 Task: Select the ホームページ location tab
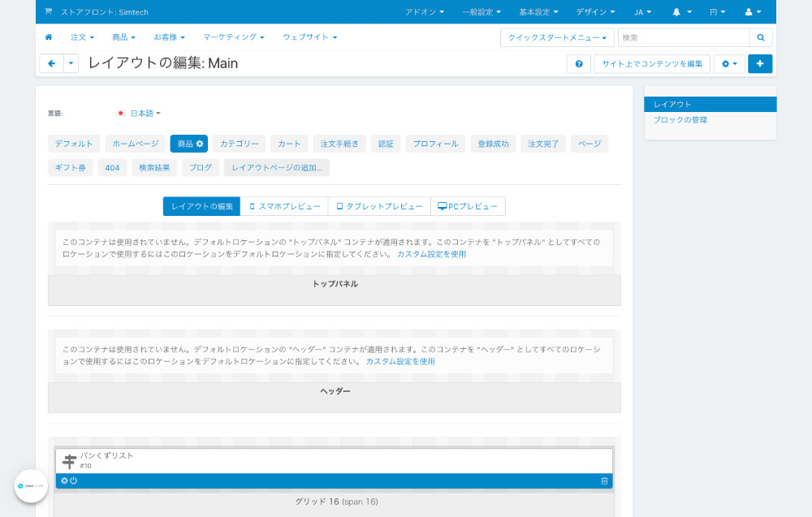click(135, 144)
